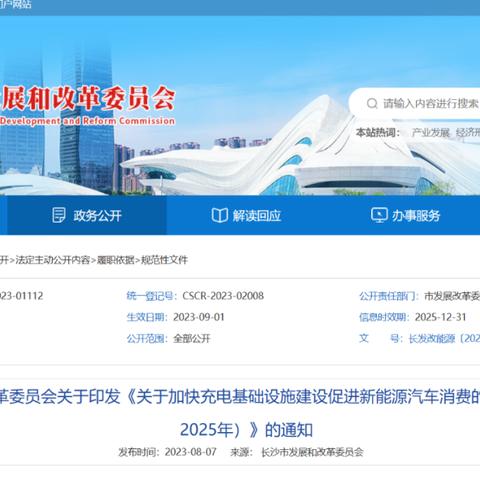Click the 统一登记号 label
Viewport: 480px width, 480px height.
point(152,296)
